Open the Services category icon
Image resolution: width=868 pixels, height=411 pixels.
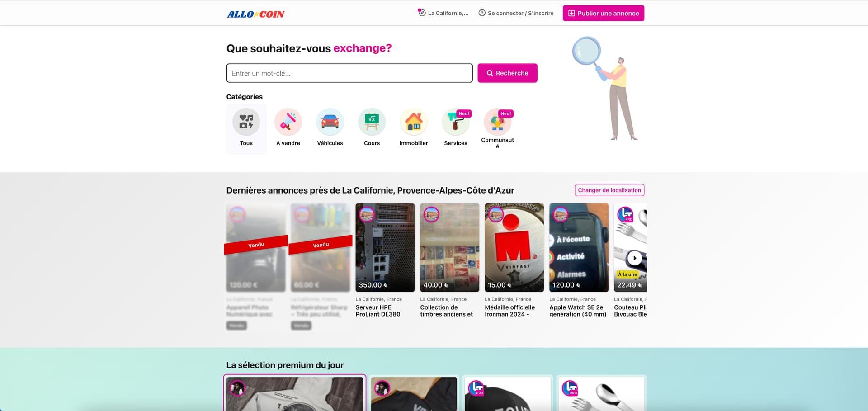point(456,122)
